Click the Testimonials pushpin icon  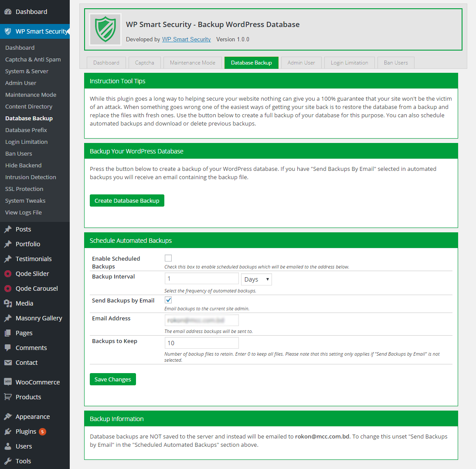click(8, 259)
